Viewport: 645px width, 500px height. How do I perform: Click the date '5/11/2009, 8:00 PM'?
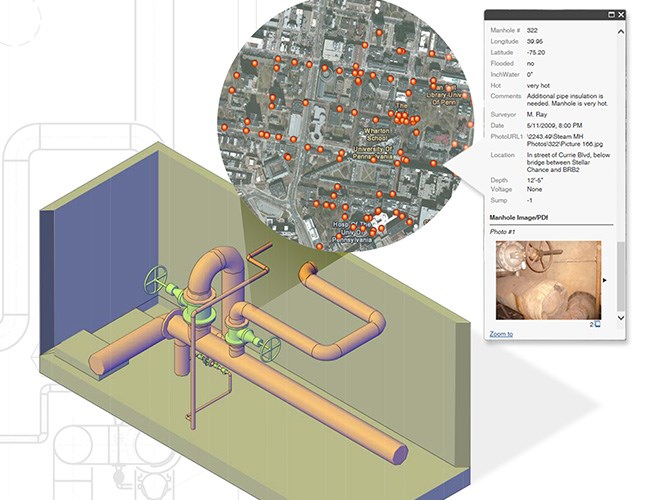554,125
